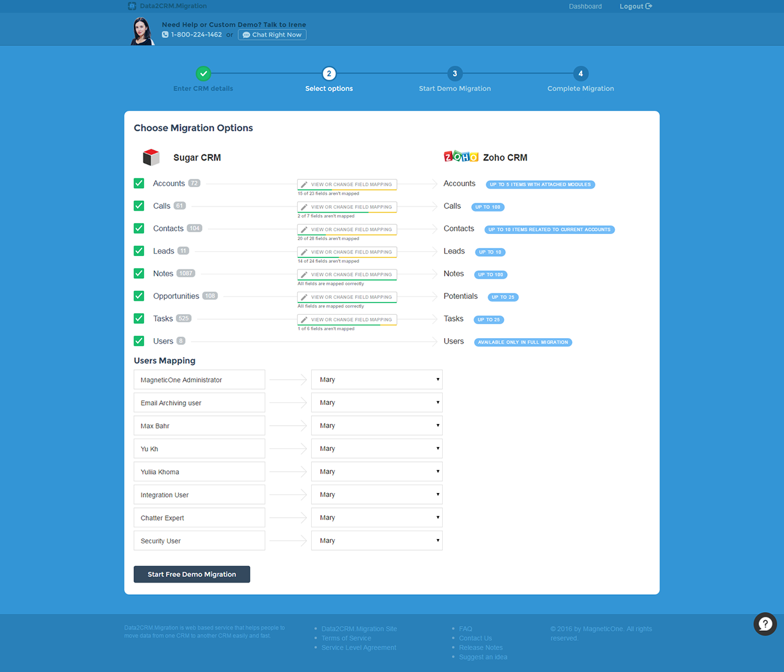
Task: Toggle the Leads checkbox
Action: [139, 251]
